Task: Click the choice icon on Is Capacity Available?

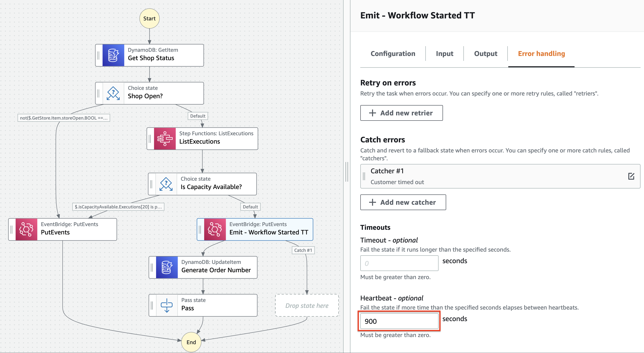Action: pyautogui.click(x=166, y=184)
